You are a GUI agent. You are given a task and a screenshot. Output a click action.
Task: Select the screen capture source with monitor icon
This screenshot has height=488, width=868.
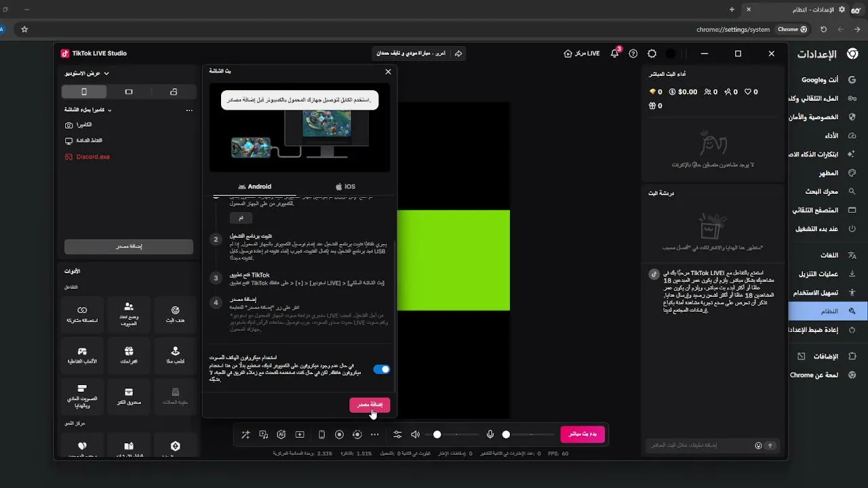coord(83,140)
